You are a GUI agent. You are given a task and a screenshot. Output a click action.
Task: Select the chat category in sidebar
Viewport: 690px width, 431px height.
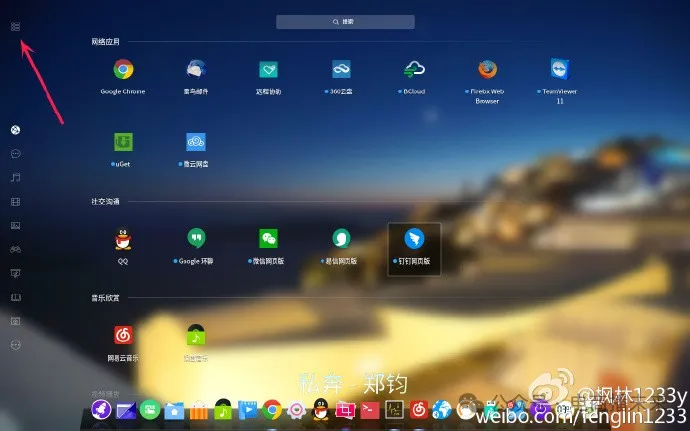[x=15, y=154]
